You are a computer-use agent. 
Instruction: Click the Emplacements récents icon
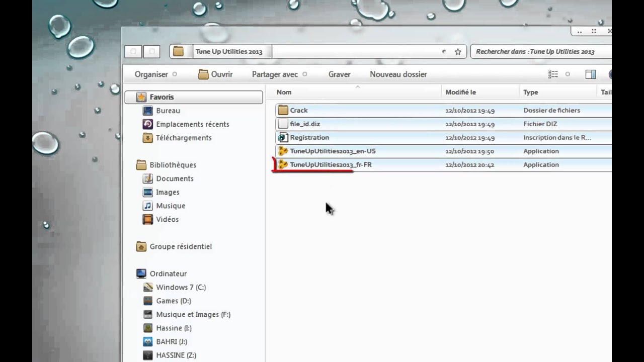tap(147, 124)
